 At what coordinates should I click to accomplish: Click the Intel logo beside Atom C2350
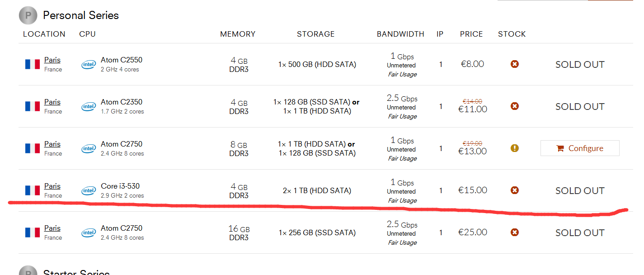tap(89, 107)
